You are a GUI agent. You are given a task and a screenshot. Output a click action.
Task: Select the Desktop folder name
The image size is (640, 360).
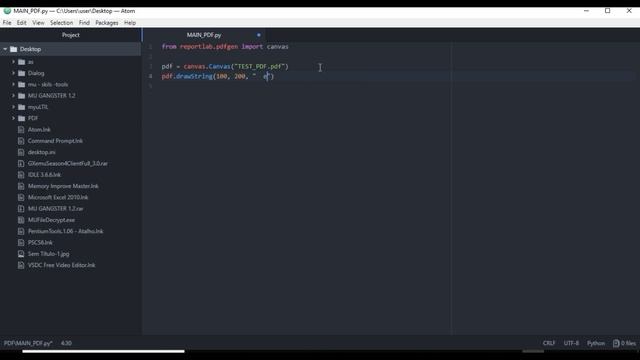(x=31, y=49)
